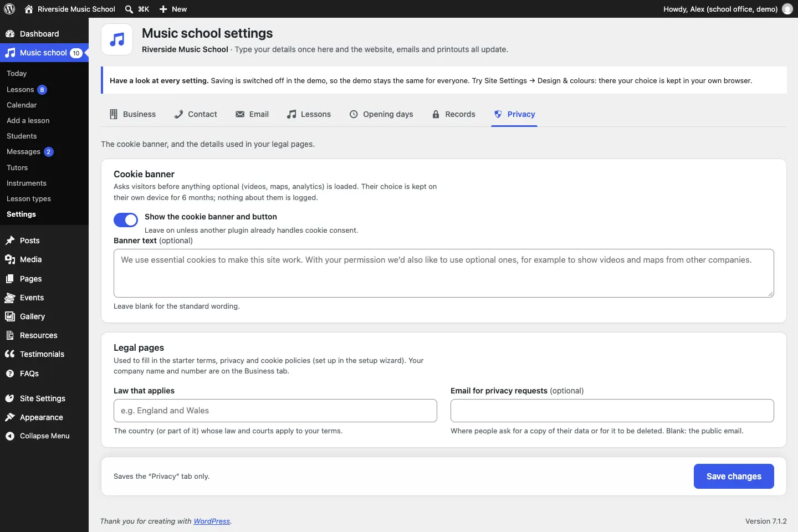
Task: Focus the Law that applies field
Action: pyautogui.click(x=275, y=411)
